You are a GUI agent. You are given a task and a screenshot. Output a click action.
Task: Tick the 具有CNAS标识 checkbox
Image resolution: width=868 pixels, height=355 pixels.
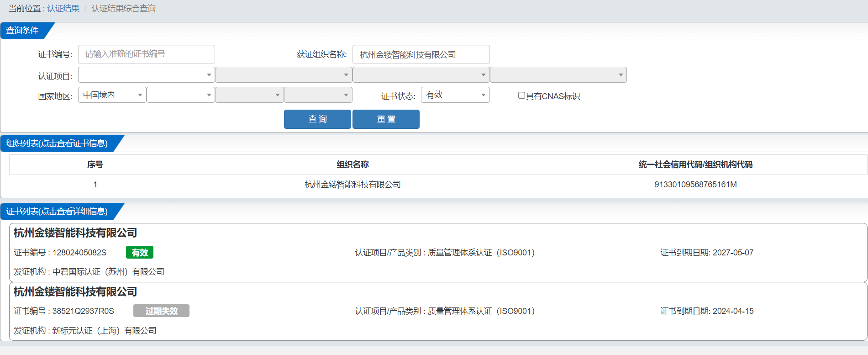click(x=521, y=95)
